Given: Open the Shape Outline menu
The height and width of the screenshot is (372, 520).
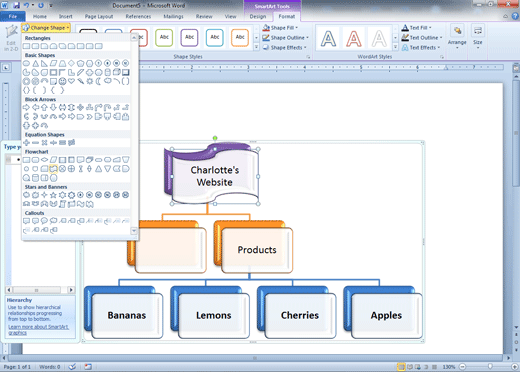Looking at the screenshot, I should point(285,38).
